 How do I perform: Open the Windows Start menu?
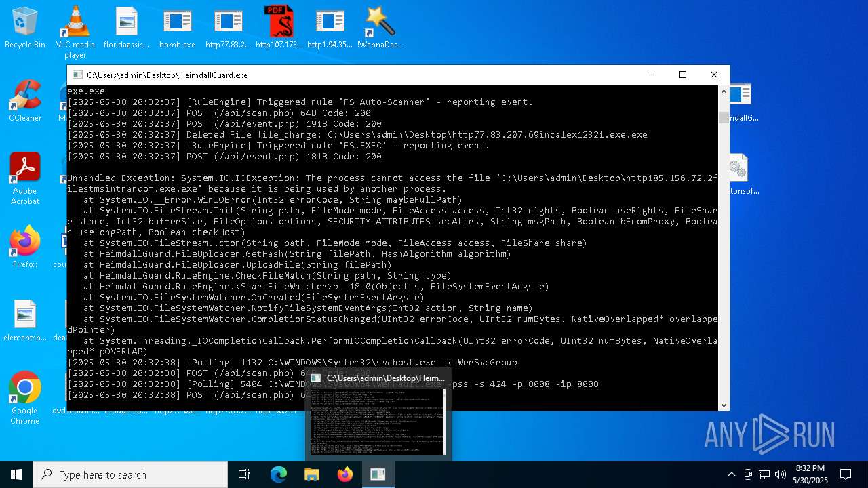tap(16, 474)
